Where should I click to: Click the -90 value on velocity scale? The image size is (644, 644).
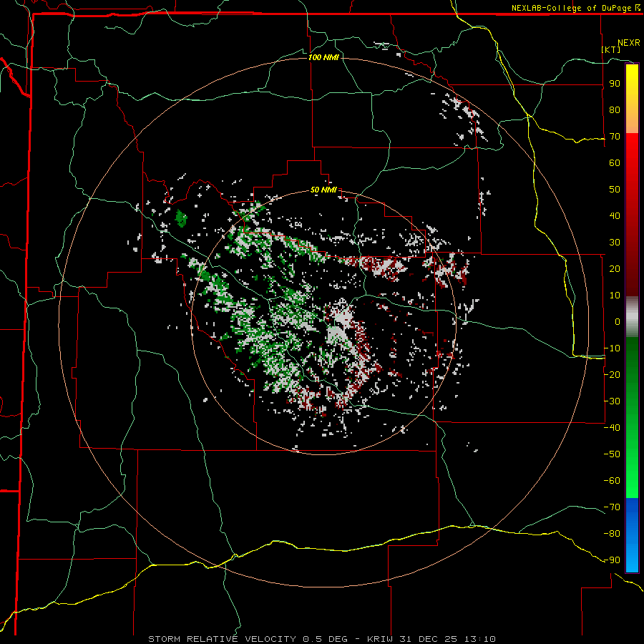(x=612, y=560)
